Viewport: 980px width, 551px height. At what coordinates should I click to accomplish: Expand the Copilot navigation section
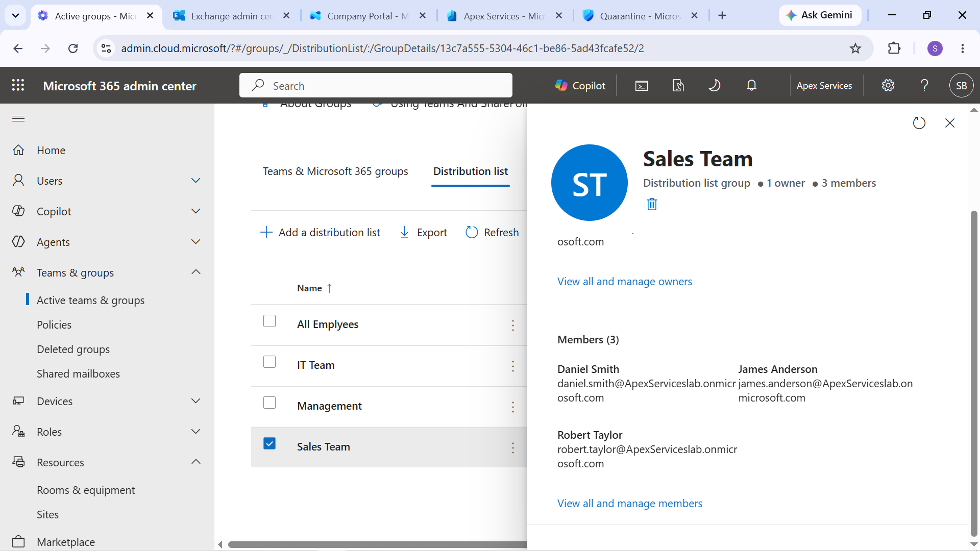(x=195, y=211)
